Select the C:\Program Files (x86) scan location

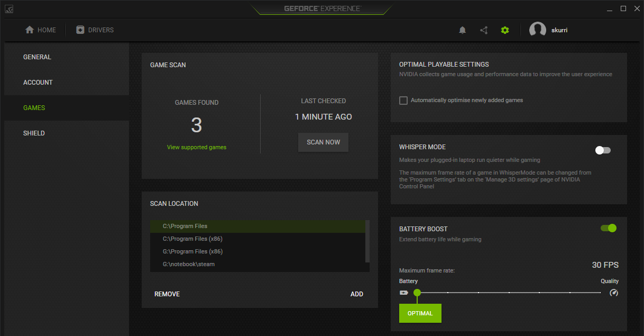click(x=257, y=239)
